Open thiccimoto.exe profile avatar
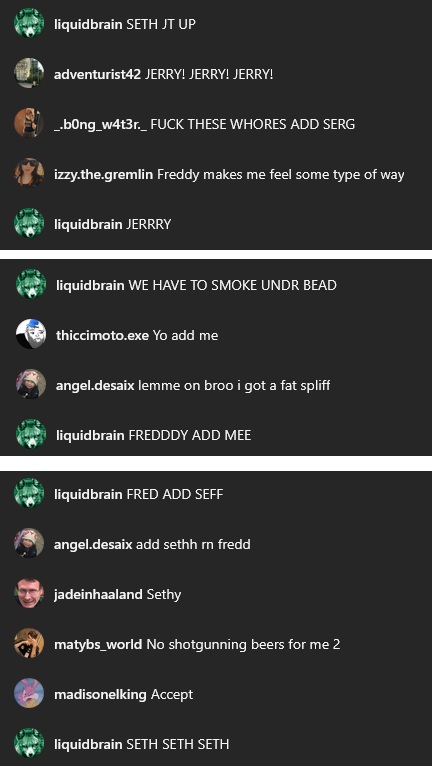Screen dimensions: 432x766 (x=31, y=334)
